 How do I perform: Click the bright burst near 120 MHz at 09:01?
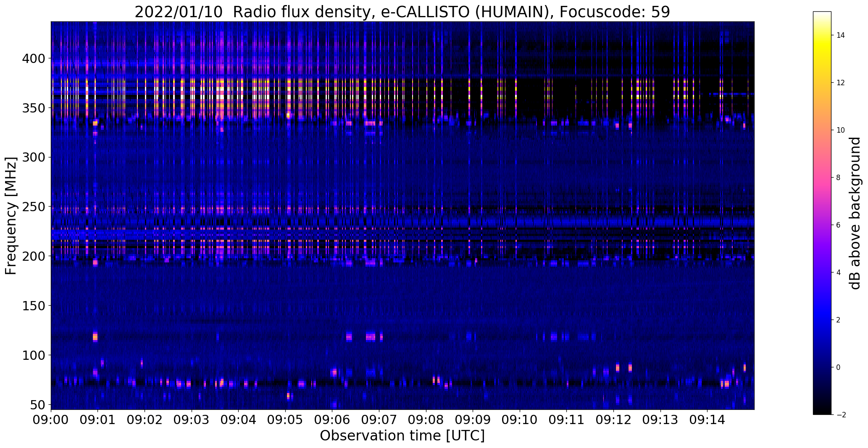(x=95, y=336)
